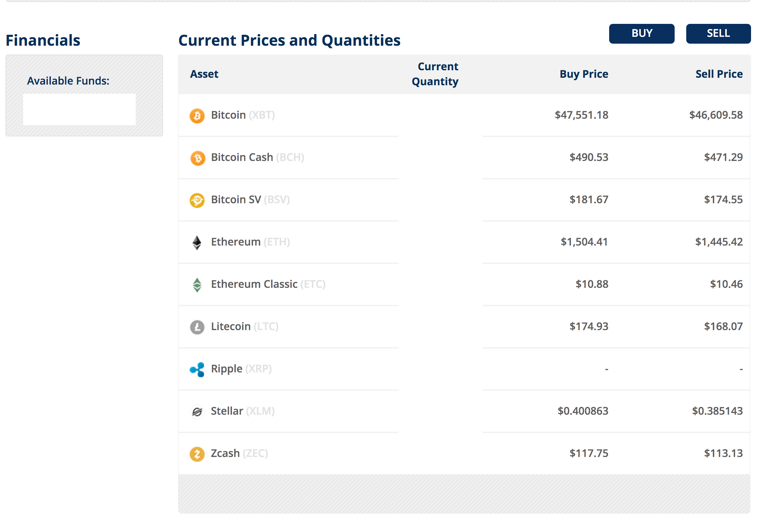The image size is (764, 532).
Task: Click the Bitcoin Cash coin icon
Action: pos(197,158)
